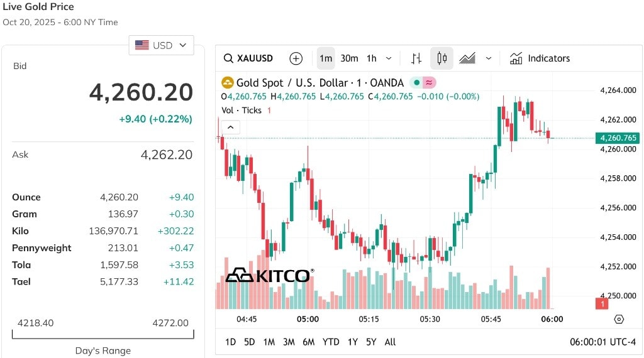Screen dimensions: 644x358
Task: Select the bar chart style icon
Action: coord(416,58)
